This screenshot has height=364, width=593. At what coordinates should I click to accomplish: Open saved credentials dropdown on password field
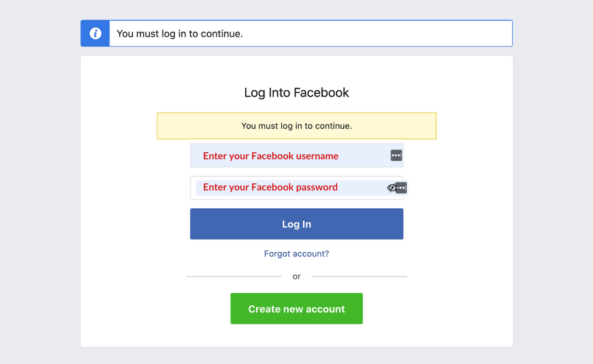coord(402,188)
